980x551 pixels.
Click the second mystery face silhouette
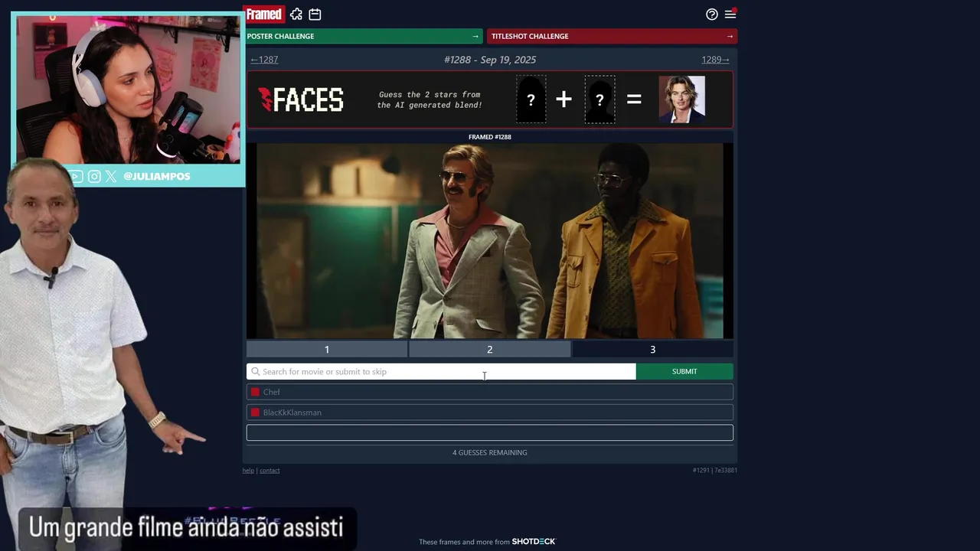[x=599, y=99]
